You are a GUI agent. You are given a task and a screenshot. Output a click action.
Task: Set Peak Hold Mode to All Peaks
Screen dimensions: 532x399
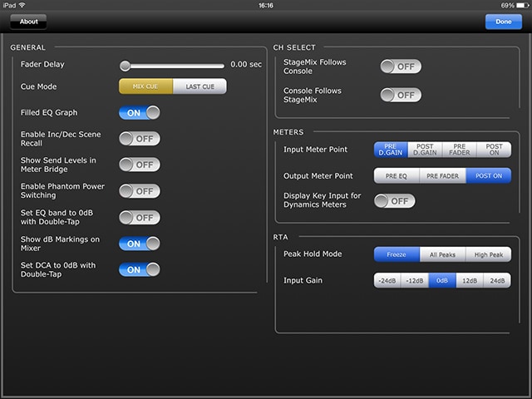(441, 254)
